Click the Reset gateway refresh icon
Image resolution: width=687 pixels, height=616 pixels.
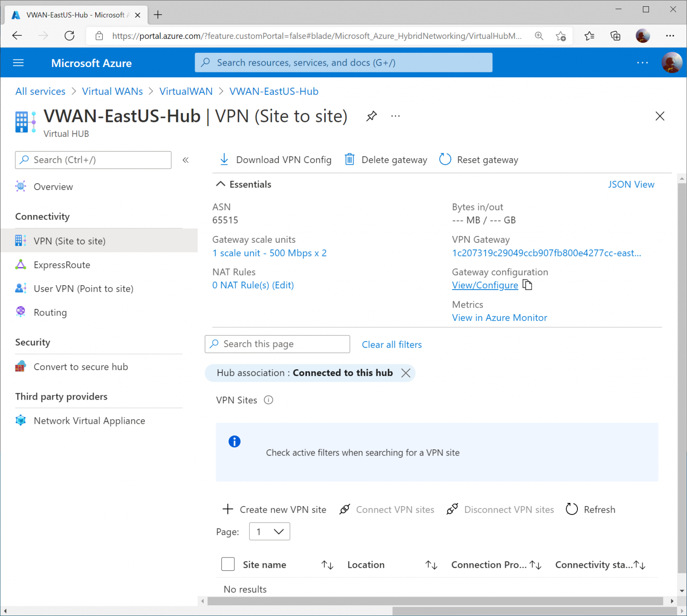(445, 159)
